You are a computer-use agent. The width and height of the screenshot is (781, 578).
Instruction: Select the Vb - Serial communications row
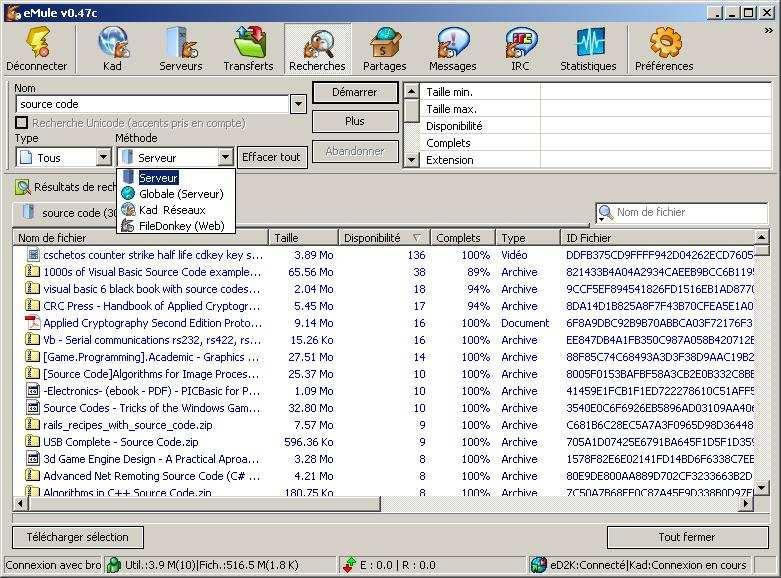coord(384,340)
